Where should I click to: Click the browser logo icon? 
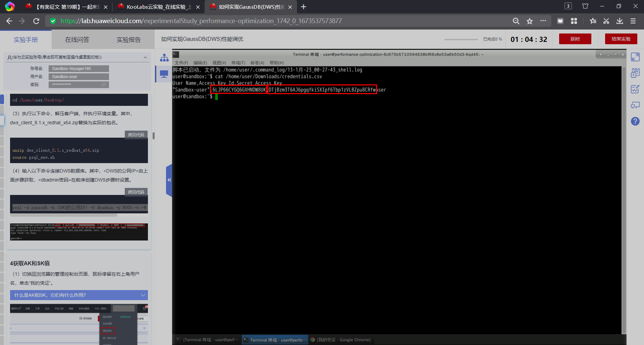(10, 7)
